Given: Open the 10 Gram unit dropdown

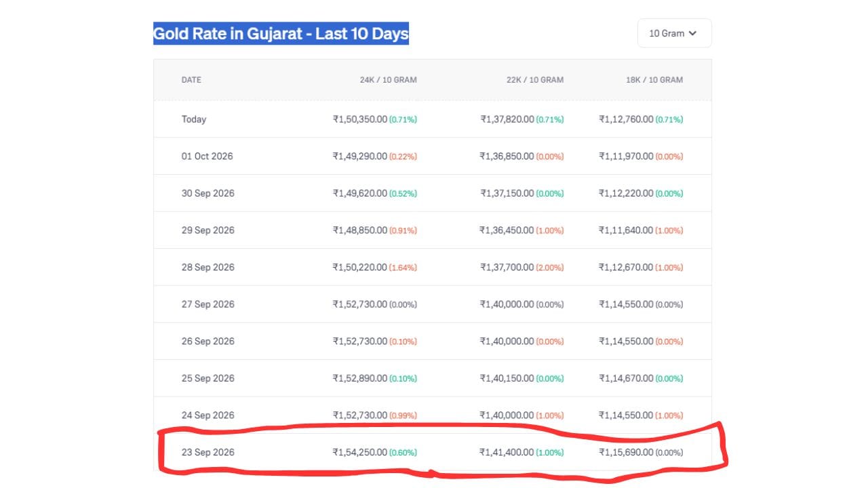Looking at the screenshot, I should click(674, 33).
